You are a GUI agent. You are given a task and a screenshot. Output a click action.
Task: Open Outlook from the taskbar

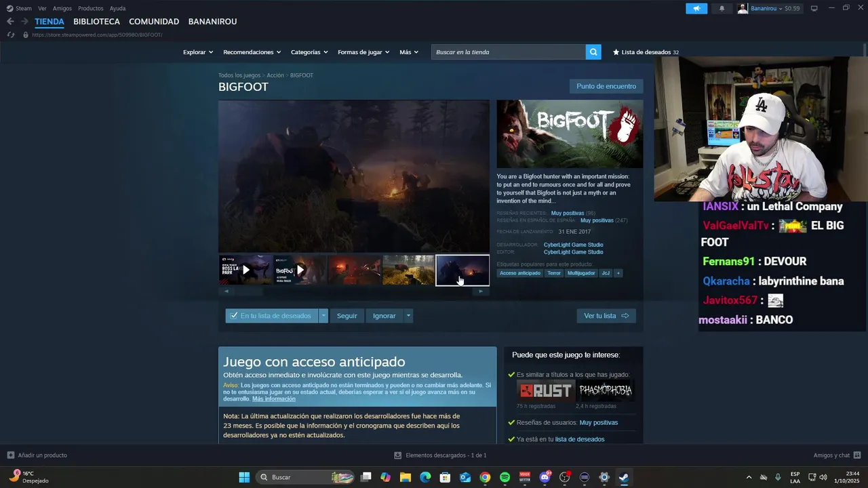(465, 477)
